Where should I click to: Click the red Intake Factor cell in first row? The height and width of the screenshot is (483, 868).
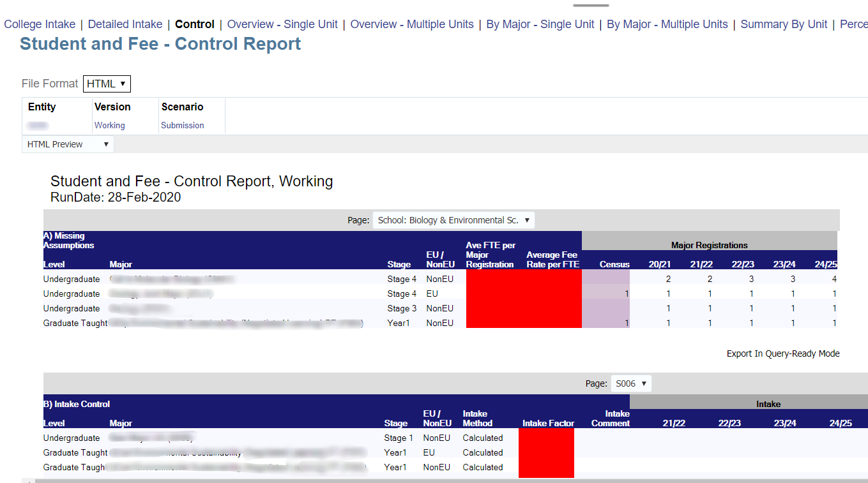546,438
